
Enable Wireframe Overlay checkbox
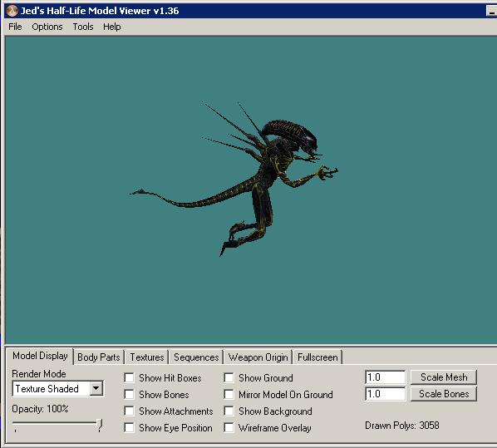click(229, 428)
